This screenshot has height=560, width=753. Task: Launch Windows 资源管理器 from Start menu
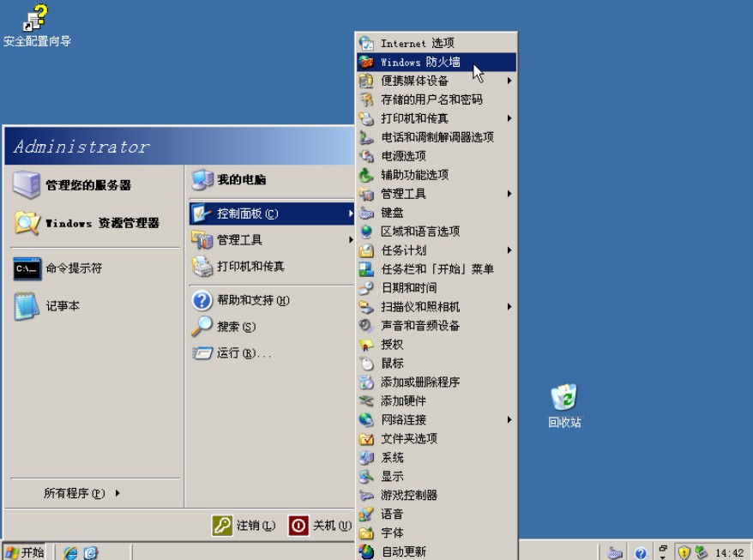(x=95, y=223)
